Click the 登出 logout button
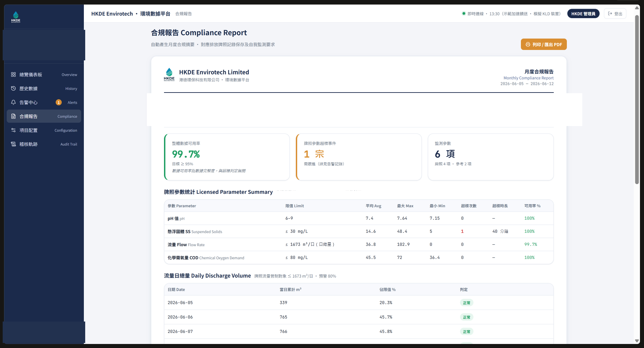 click(615, 14)
